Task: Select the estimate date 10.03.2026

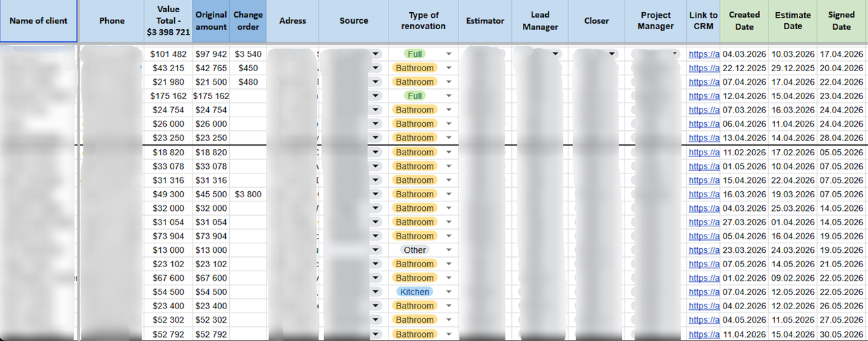Action: click(x=793, y=54)
